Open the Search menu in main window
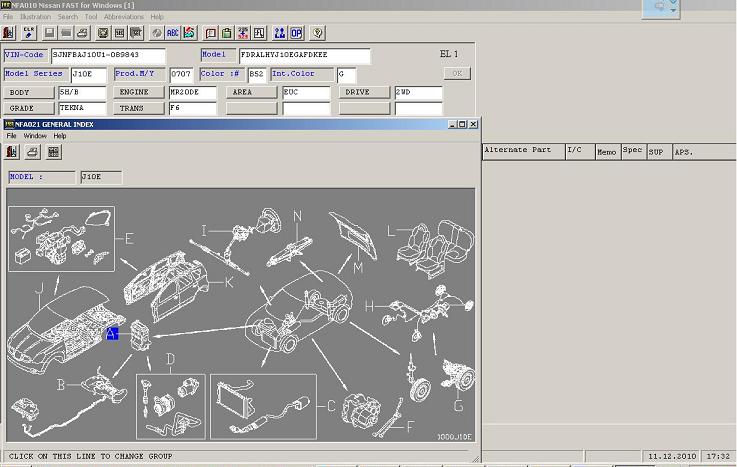 pyautogui.click(x=68, y=16)
